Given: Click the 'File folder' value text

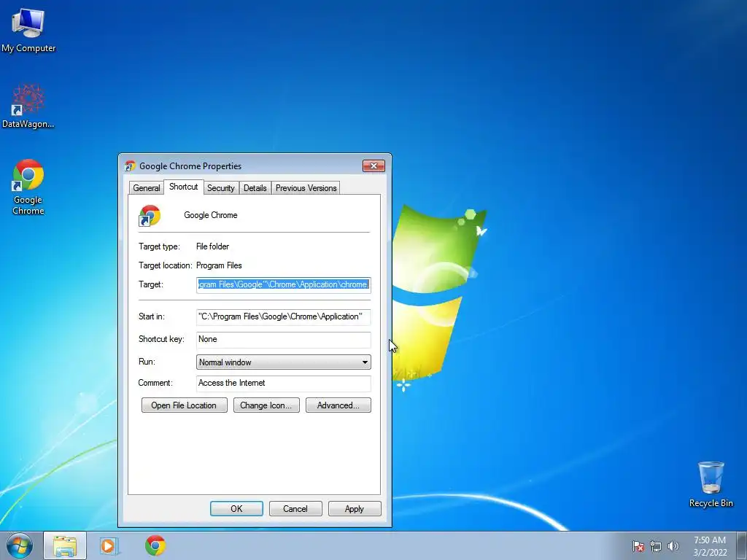Looking at the screenshot, I should [x=212, y=246].
